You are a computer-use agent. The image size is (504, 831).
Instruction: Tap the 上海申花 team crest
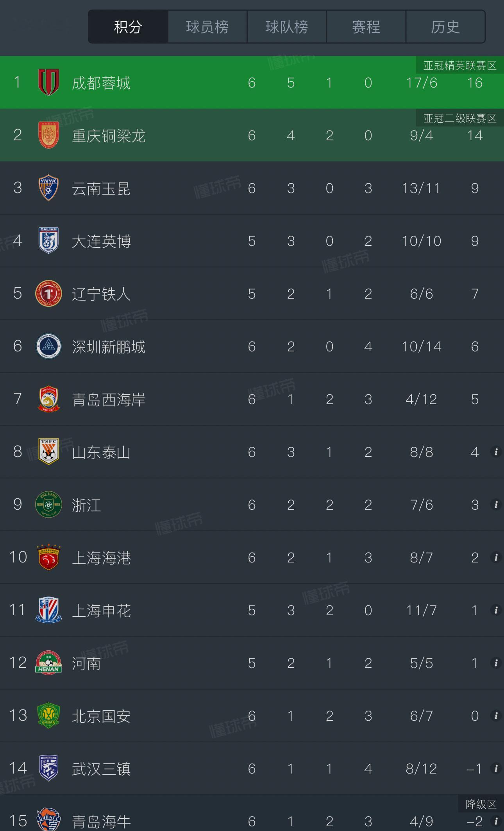pos(48,610)
